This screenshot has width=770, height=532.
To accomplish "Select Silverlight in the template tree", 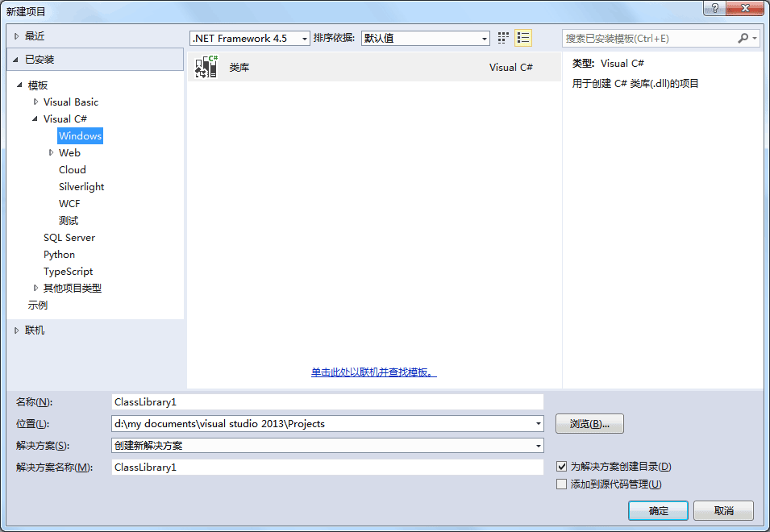I will 81,187.
